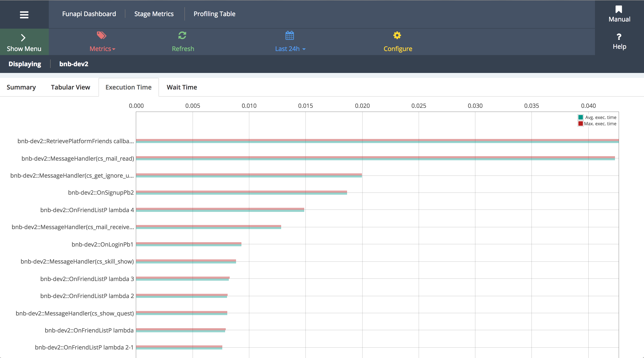Click label bnb-dev2::MessageHandler(cs_show_quest)
Viewport: 644px width, 358px height.
(x=75, y=313)
